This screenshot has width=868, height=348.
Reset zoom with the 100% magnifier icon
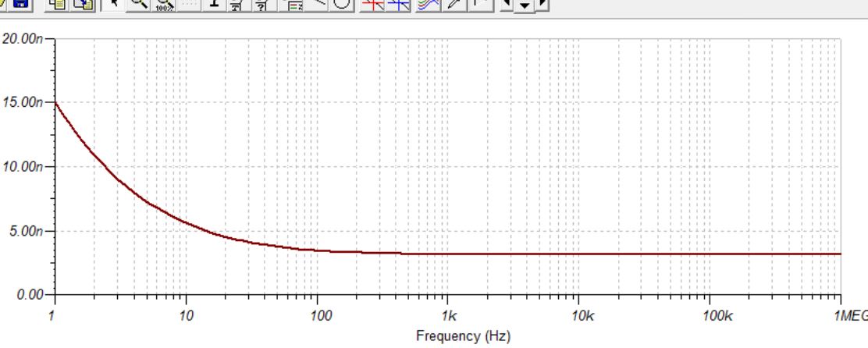tap(165, 4)
